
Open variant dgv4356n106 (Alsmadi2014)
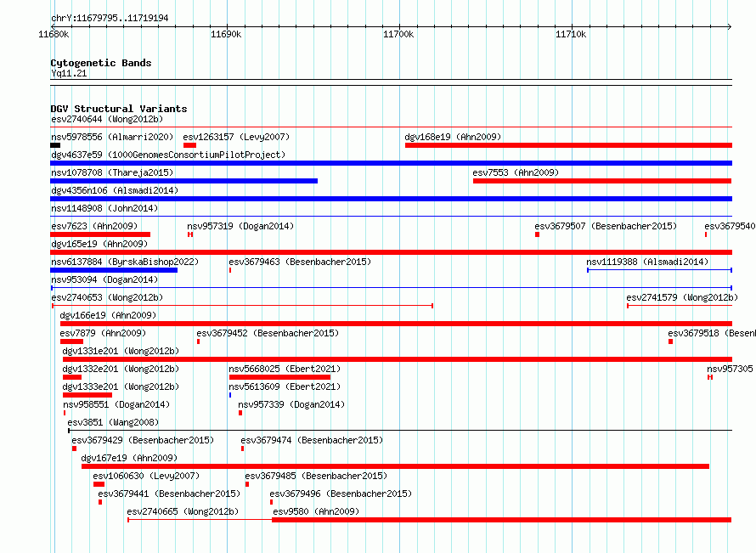tap(115, 190)
